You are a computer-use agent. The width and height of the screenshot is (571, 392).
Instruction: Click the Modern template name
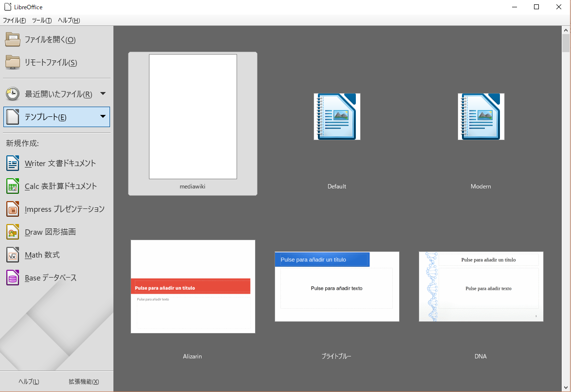(x=480, y=187)
